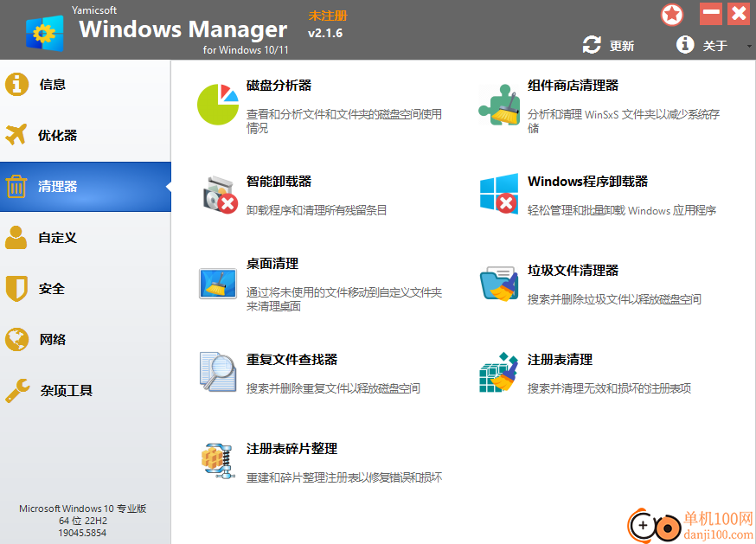Click the 未注册 registration label

point(328,16)
